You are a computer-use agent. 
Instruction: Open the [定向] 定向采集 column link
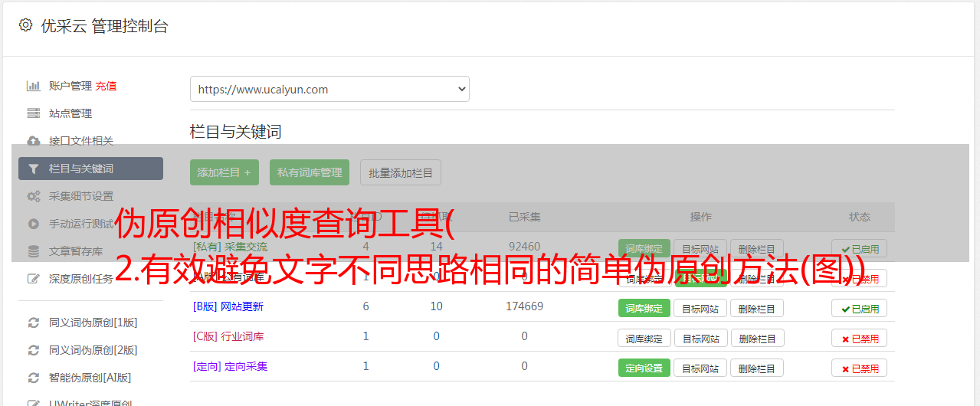[230, 366]
